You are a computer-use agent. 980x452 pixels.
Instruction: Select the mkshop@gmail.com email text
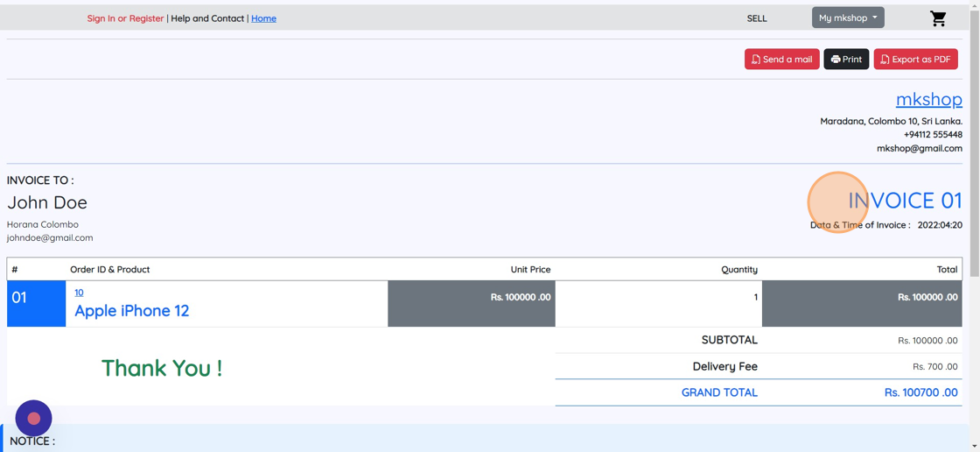click(920, 148)
